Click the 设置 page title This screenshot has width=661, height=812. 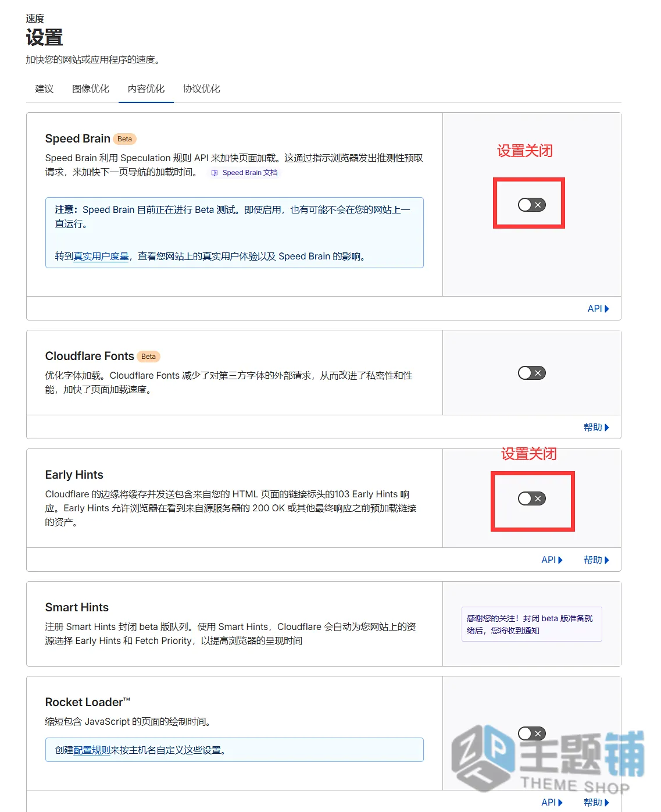click(44, 38)
